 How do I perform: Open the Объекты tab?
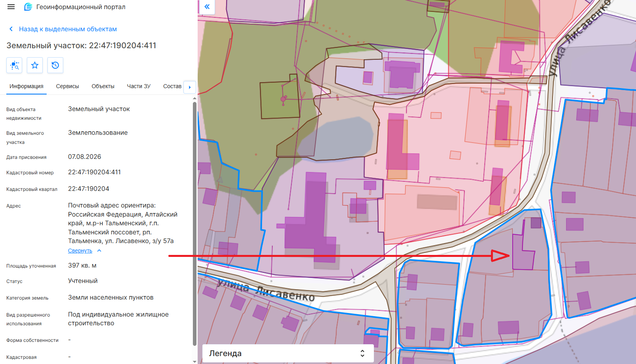[x=103, y=86]
